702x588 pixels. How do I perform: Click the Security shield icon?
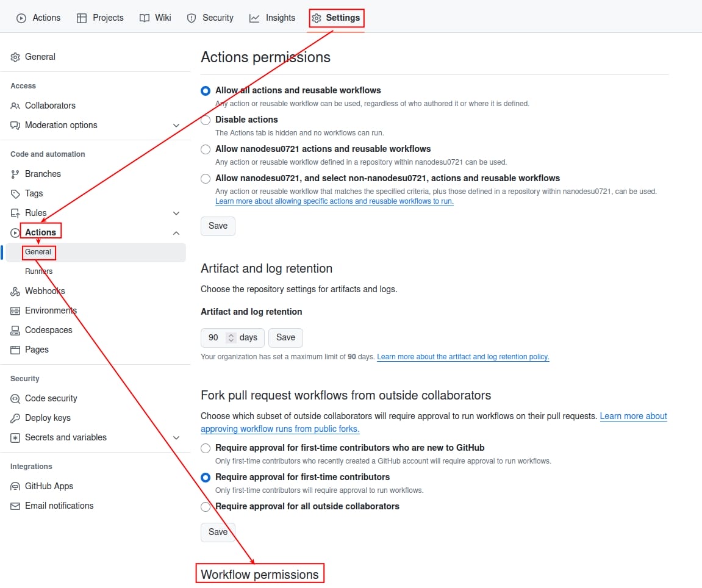[192, 18]
